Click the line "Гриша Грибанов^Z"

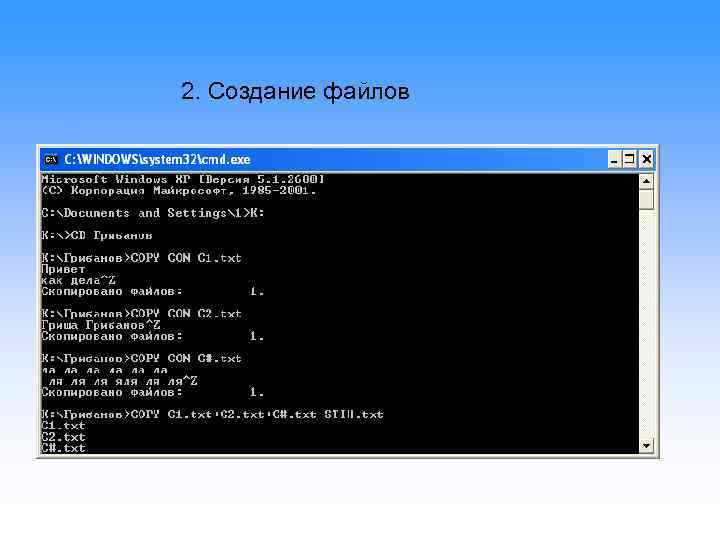101,325
